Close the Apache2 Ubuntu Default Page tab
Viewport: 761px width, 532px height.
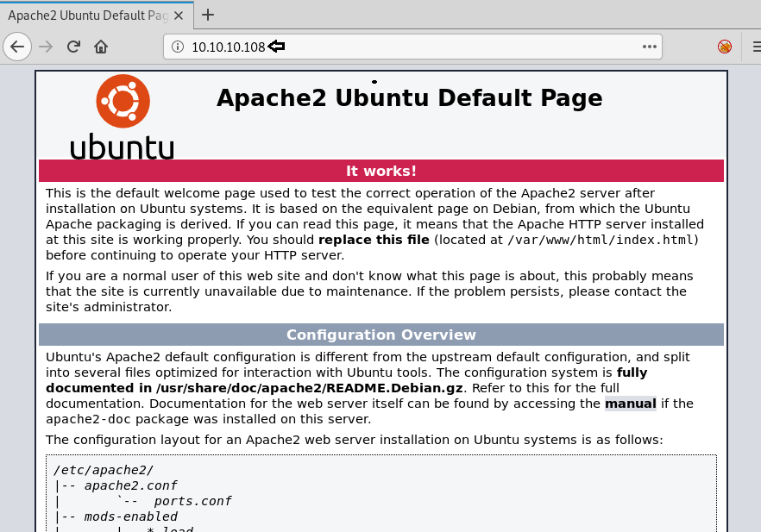click(179, 16)
